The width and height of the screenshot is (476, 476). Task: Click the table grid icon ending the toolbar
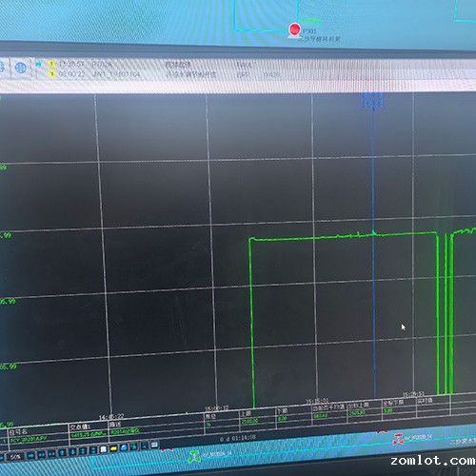coord(154,445)
